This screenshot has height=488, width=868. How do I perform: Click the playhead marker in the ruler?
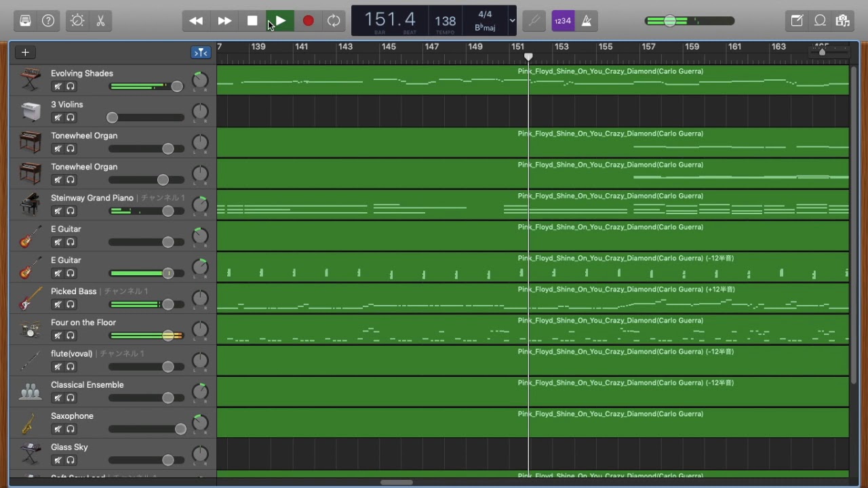(x=528, y=57)
